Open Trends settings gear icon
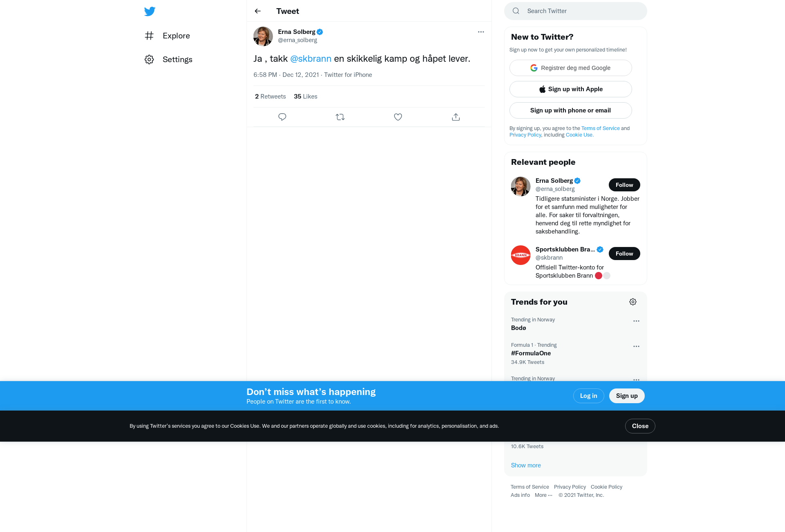The height and width of the screenshot is (532, 785). (633, 302)
